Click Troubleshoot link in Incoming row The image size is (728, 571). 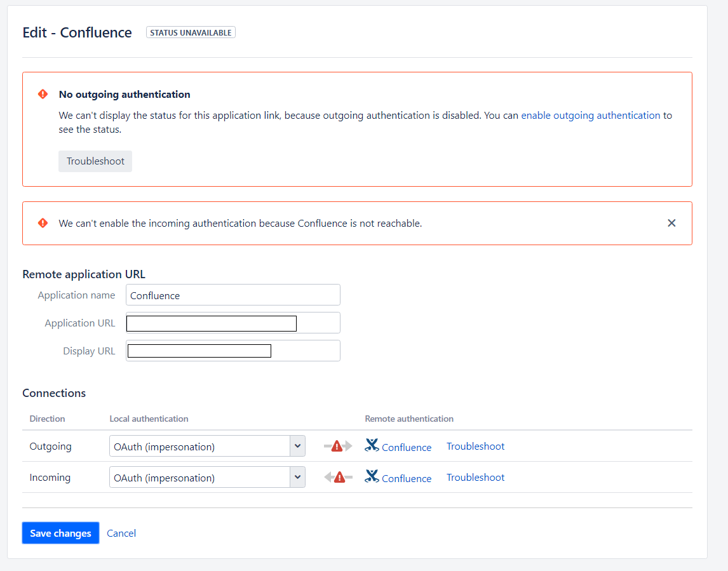coord(475,477)
